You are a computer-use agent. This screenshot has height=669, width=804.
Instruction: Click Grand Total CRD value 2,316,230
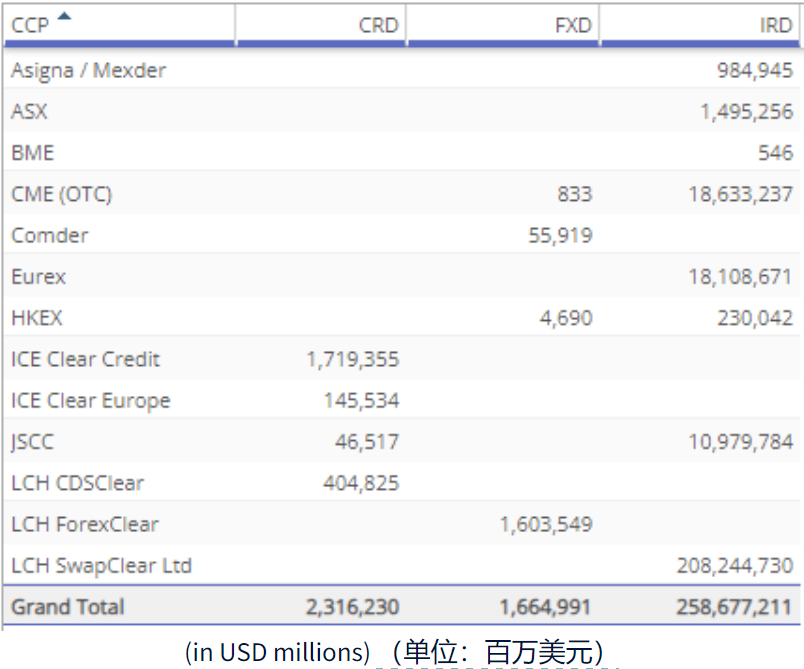pyautogui.click(x=353, y=607)
